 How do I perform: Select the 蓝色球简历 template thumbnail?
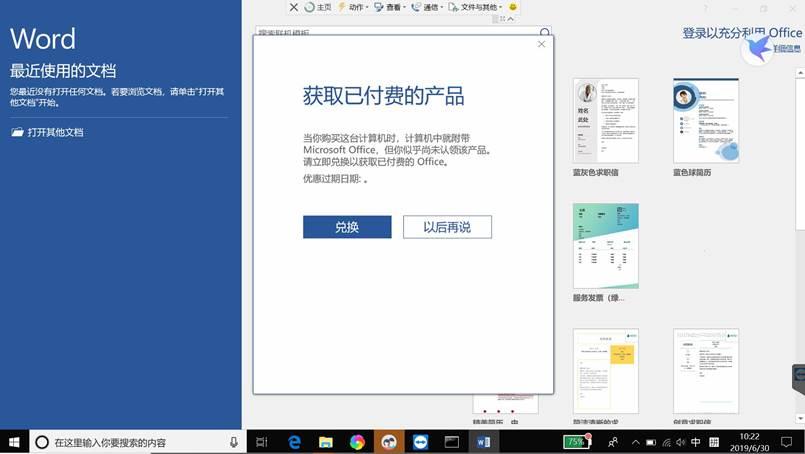pos(706,121)
